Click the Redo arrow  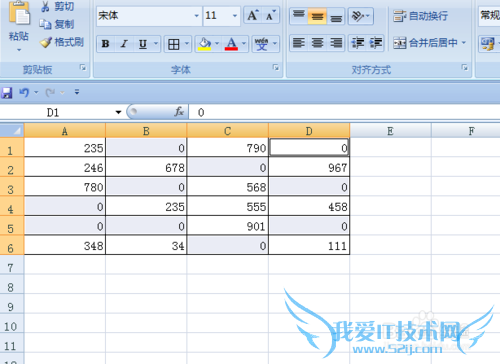50,92
